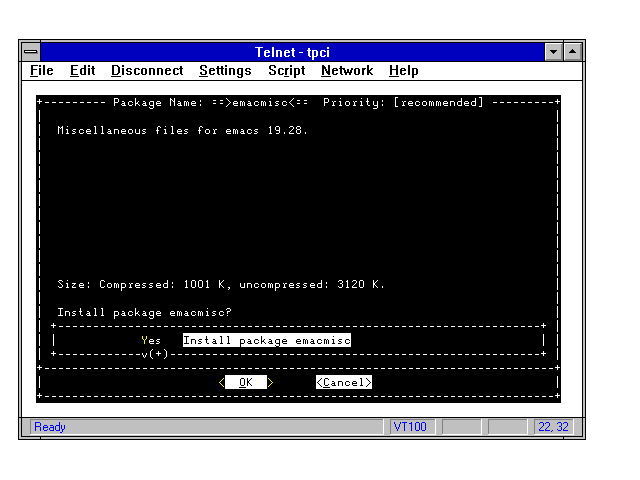Screen dimensions: 640x480
Task: Click the highlighted 'Install package emacmisc' entry
Action: pyautogui.click(x=267, y=340)
